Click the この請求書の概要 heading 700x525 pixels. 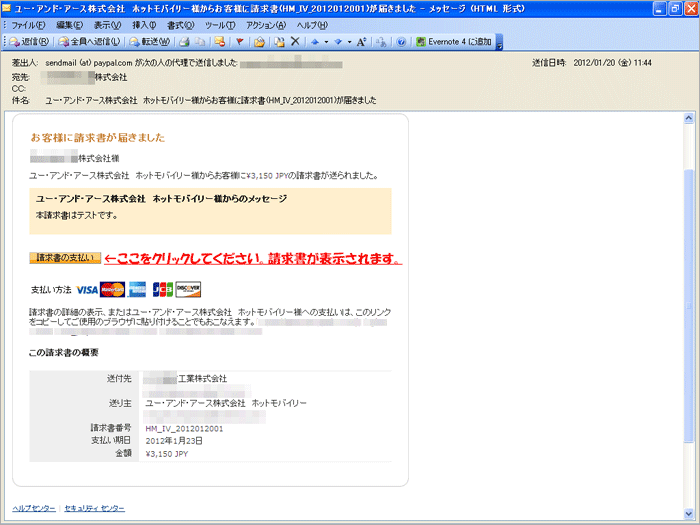(x=63, y=353)
